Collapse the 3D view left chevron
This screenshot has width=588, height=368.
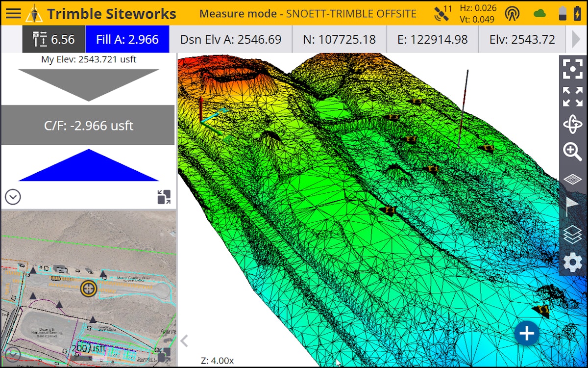pyautogui.click(x=185, y=340)
